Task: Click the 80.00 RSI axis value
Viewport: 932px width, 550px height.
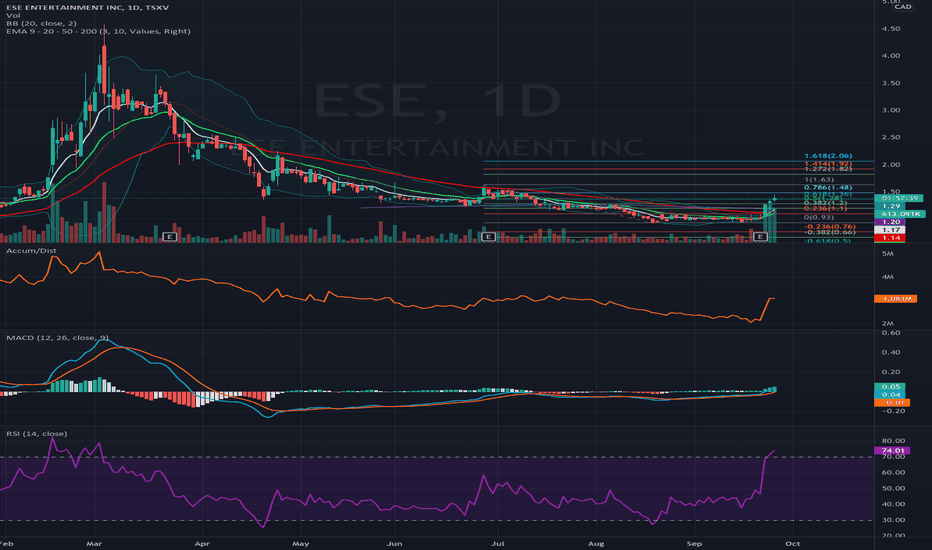Action: [893, 441]
